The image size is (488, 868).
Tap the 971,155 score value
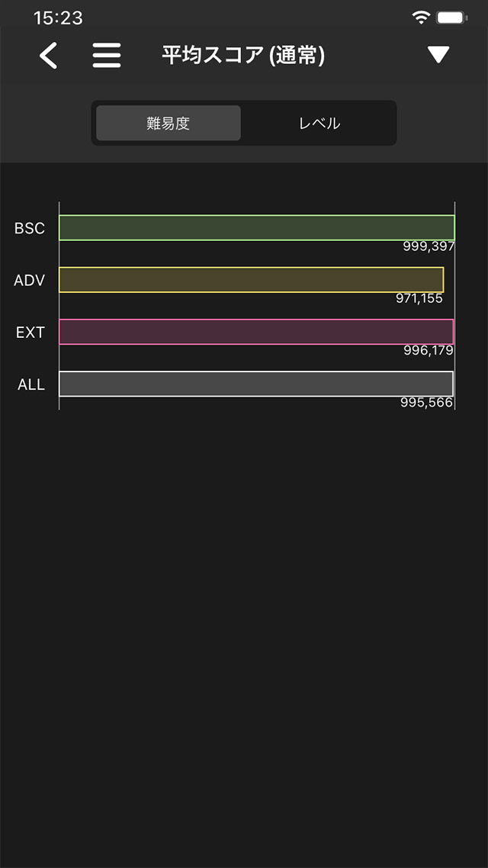click(x=419, y=298)
